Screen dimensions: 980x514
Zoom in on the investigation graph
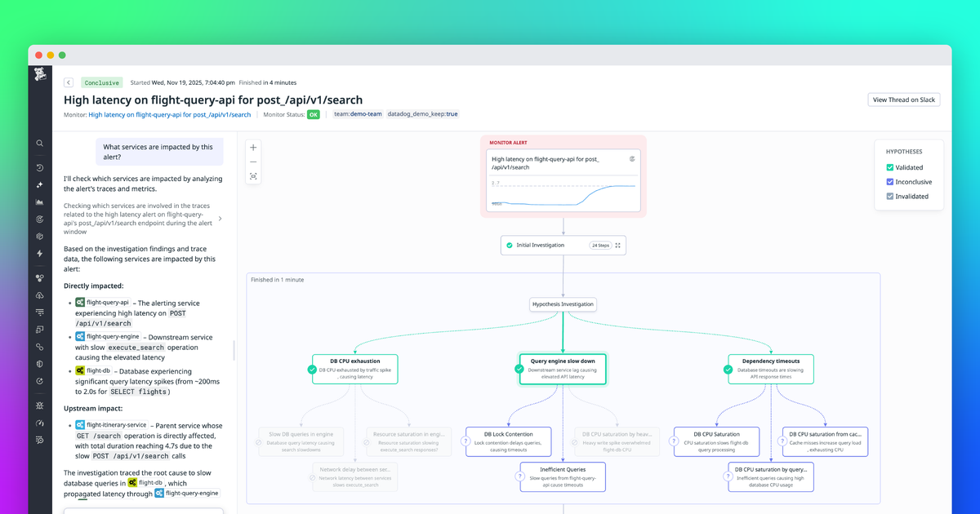[253, 148]
